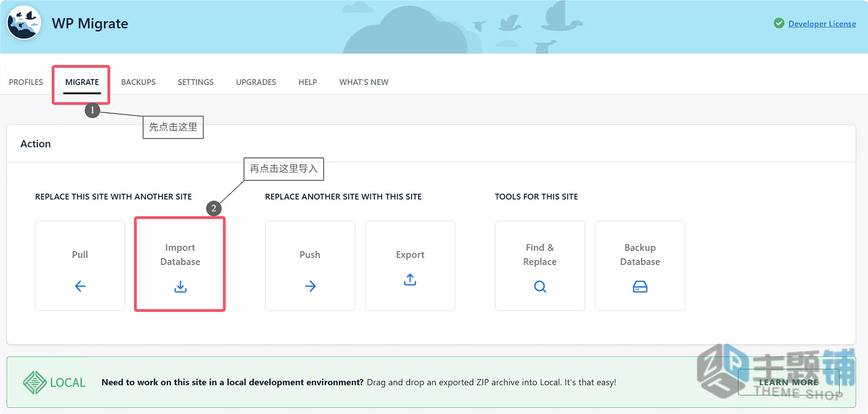Click the green license checkmark icon

(x=779, y=23)
